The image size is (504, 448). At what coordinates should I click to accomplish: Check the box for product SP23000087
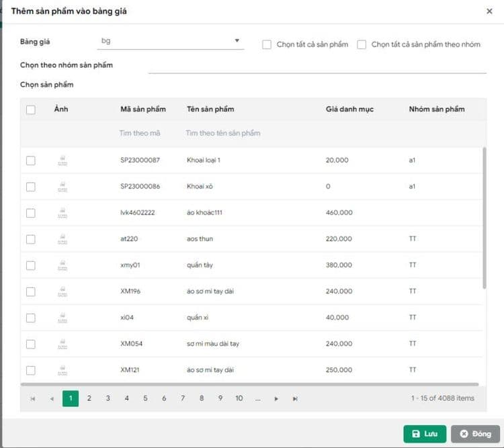[30, 161]
